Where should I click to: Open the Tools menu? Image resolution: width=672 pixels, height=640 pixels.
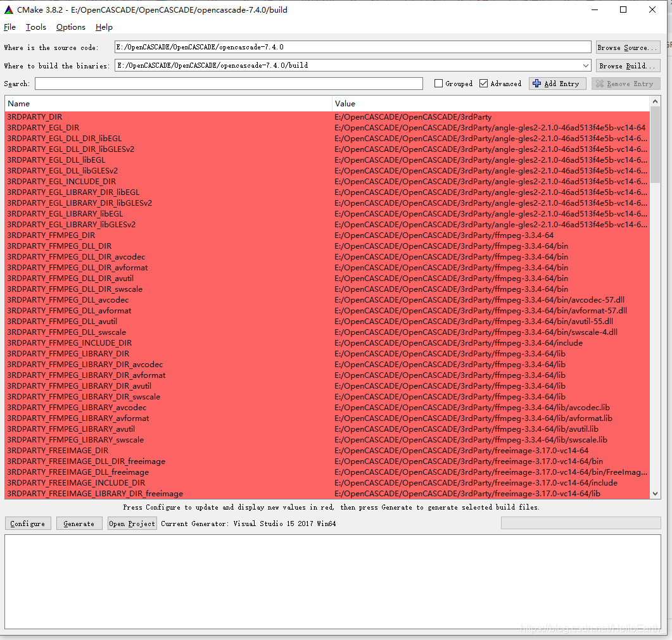(35, 27)
